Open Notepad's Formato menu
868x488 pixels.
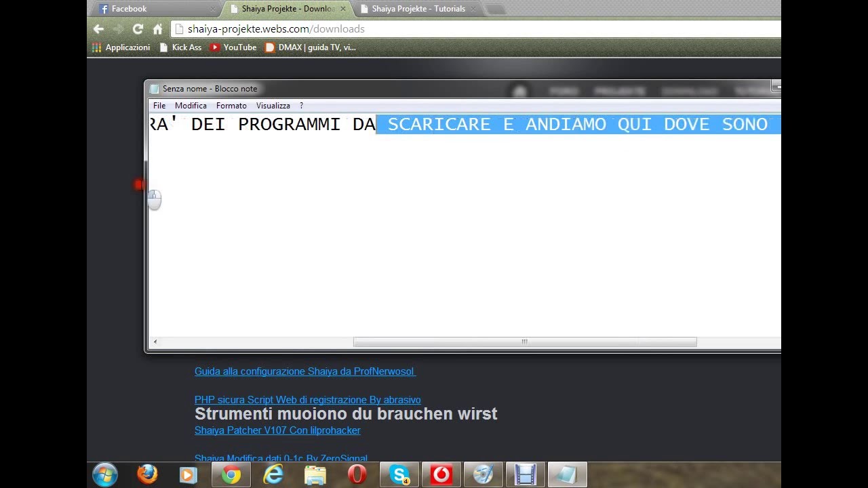[x=231, y=106]
